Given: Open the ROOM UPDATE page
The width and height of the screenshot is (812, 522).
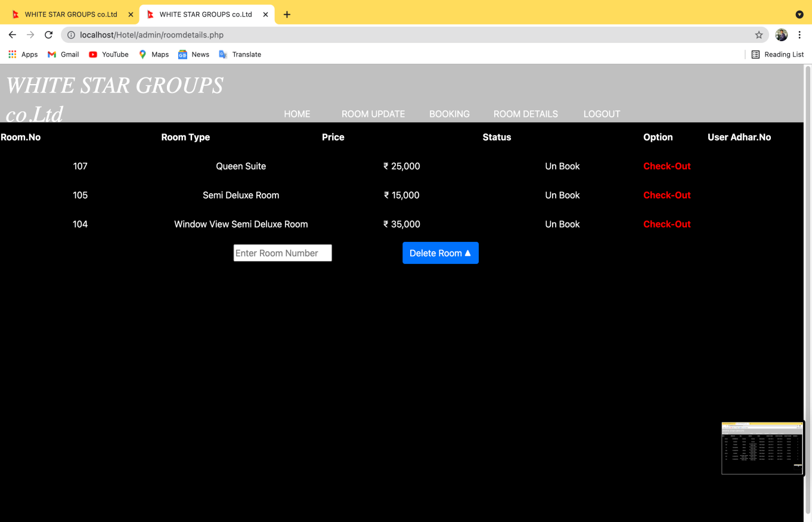Looking at the screenshot, I should (x=373, y=114).
